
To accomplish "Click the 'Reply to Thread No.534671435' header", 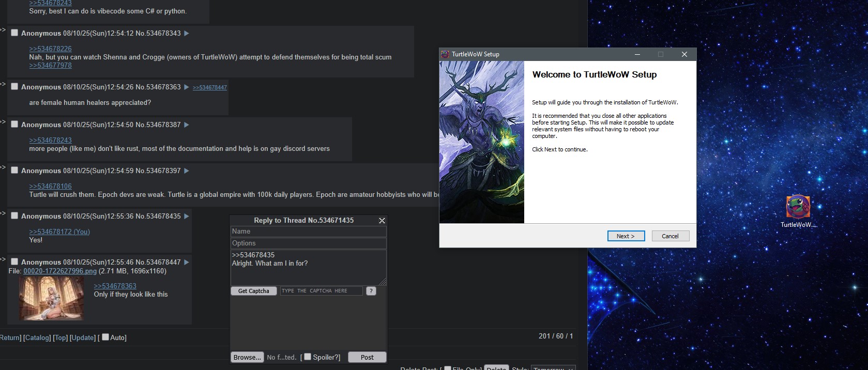I will click(x=304, y=220).
